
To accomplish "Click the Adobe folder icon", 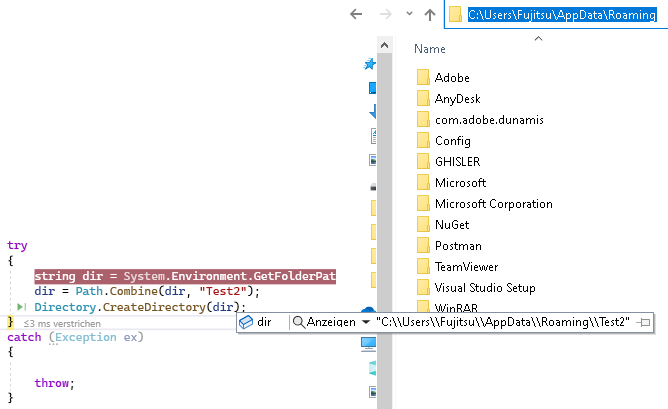I will pos(423,78).
